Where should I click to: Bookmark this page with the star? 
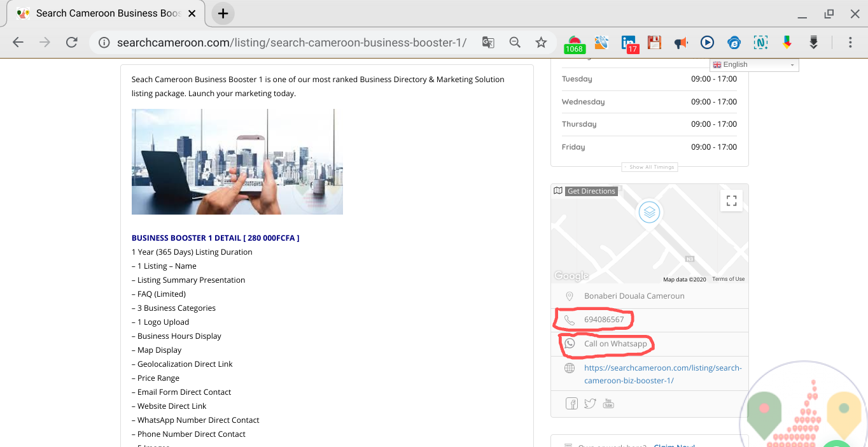(x=541, y=43)
